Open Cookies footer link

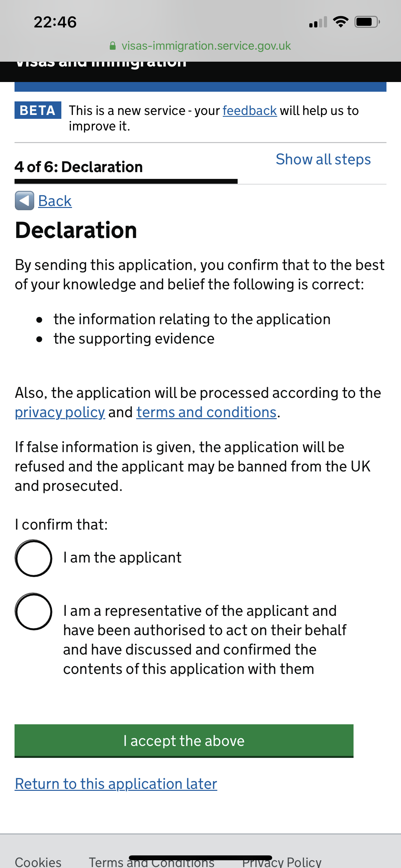click(38, 862)
